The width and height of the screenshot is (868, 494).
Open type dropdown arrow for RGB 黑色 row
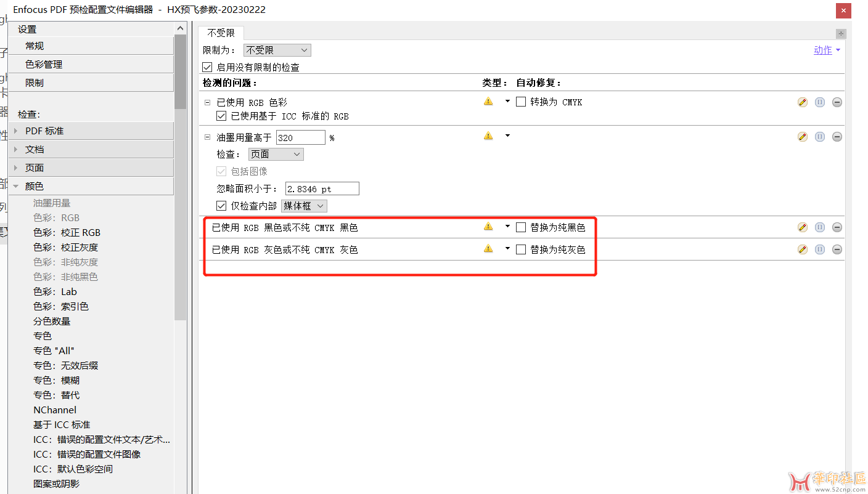(x=508, y=227)
